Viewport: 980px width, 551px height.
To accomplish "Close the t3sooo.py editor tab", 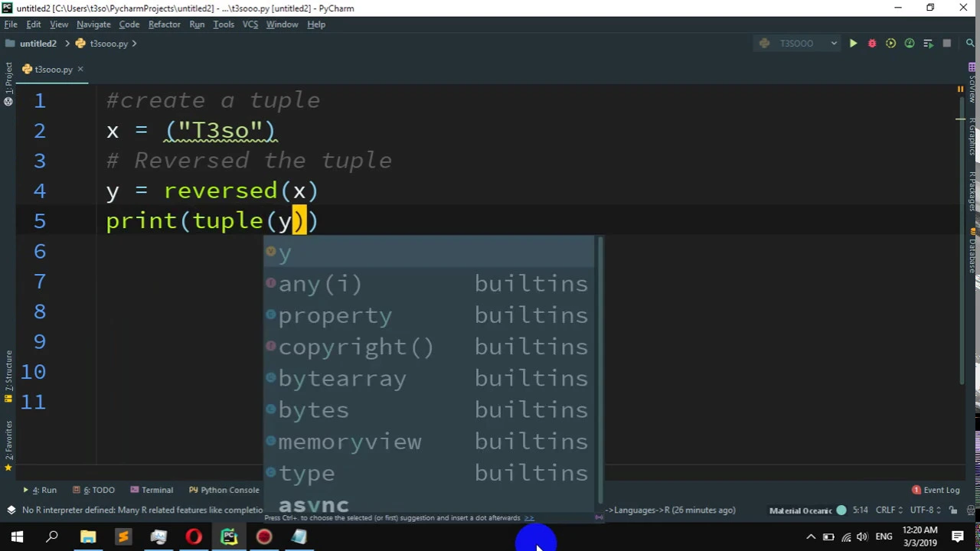I will click(80, 69).
